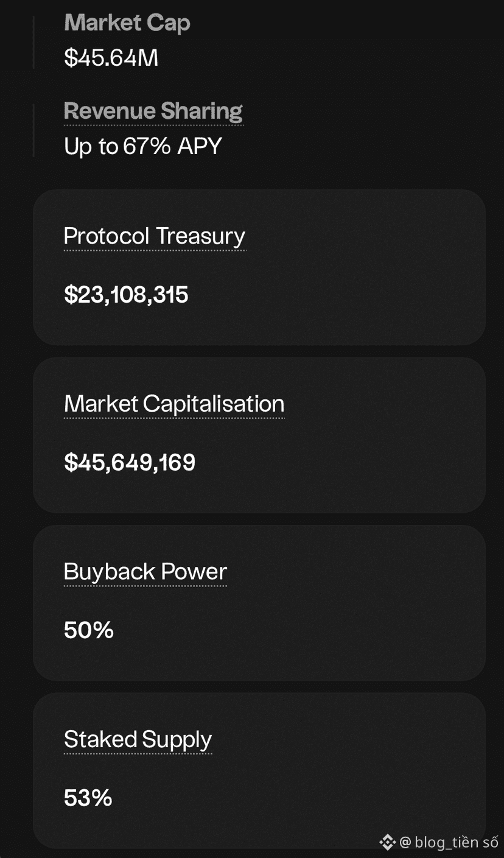The image size is (504, 858).
Task: Select the $45.64M market cap value
Action: 111,58
